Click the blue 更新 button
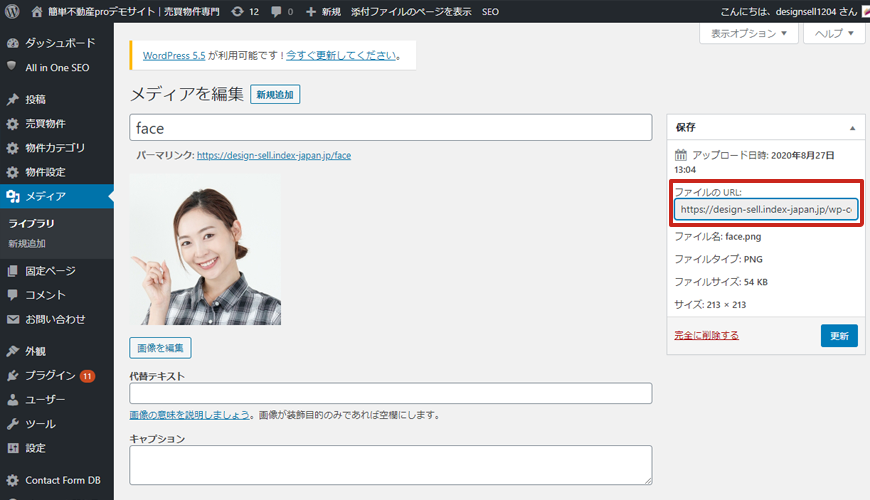The height and width of the screenshot is (500, 870). coord(838,336)
